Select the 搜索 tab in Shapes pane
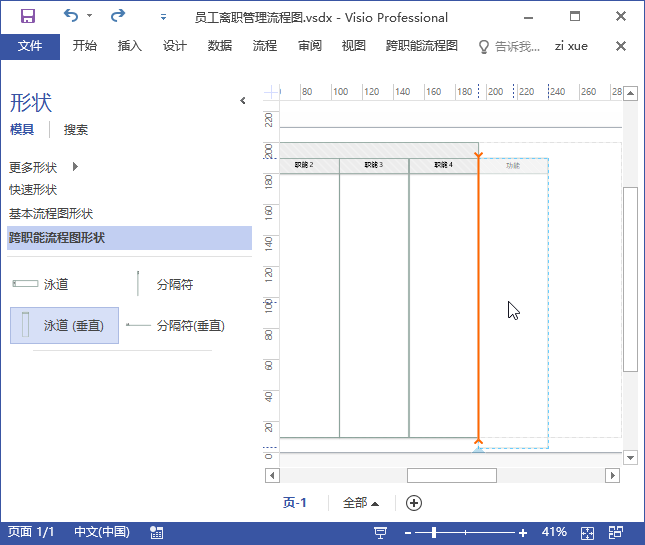Image resolution: width=645 pixels, height=545 pixels. 76,130
